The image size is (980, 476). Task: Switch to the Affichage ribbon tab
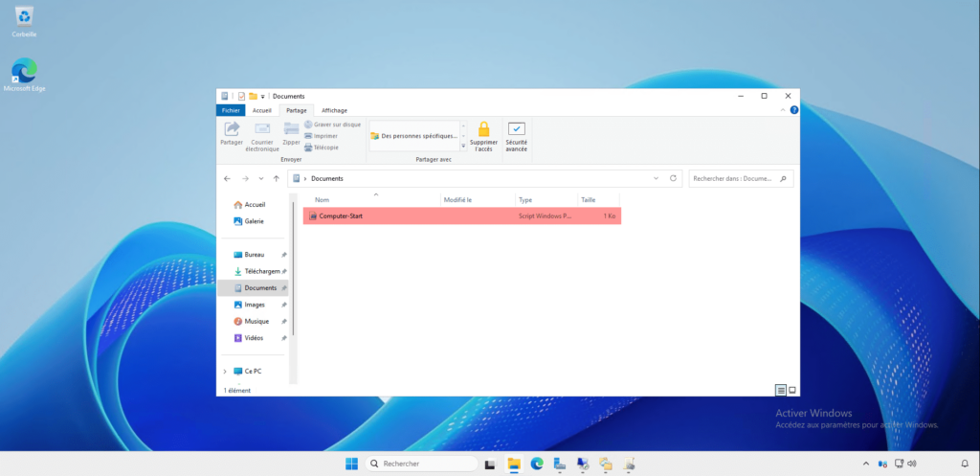tap(334, 110)
